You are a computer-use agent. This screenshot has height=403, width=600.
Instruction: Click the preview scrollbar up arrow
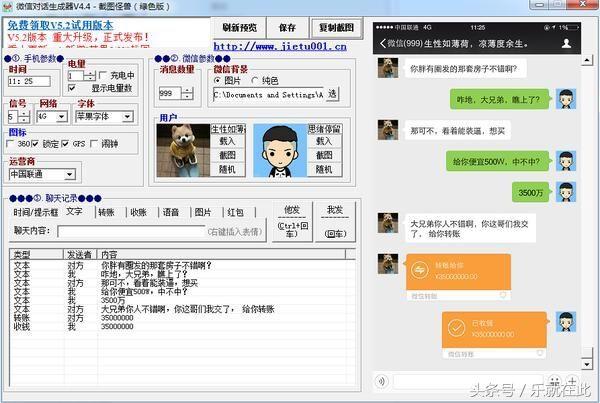(587, 60)
